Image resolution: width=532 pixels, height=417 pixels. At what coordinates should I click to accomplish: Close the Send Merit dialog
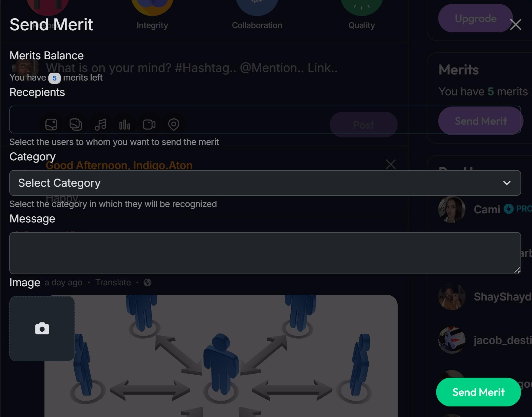click(x=515, y=25)
